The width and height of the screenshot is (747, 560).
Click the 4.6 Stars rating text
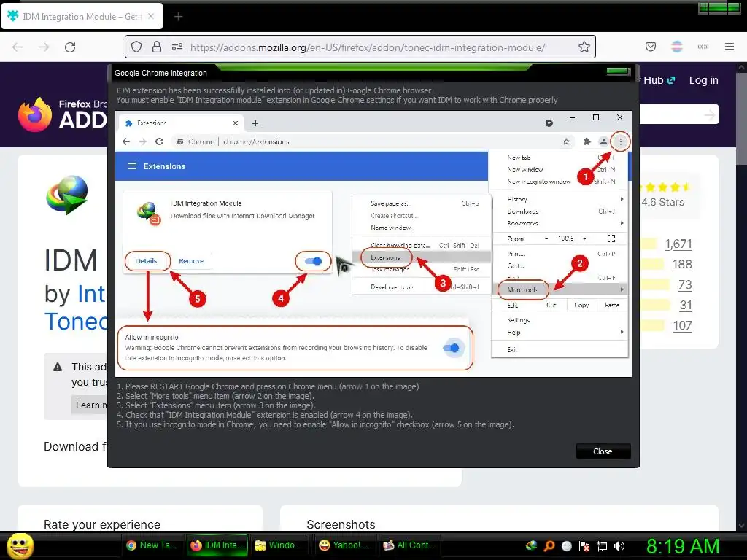coord(662,202)
